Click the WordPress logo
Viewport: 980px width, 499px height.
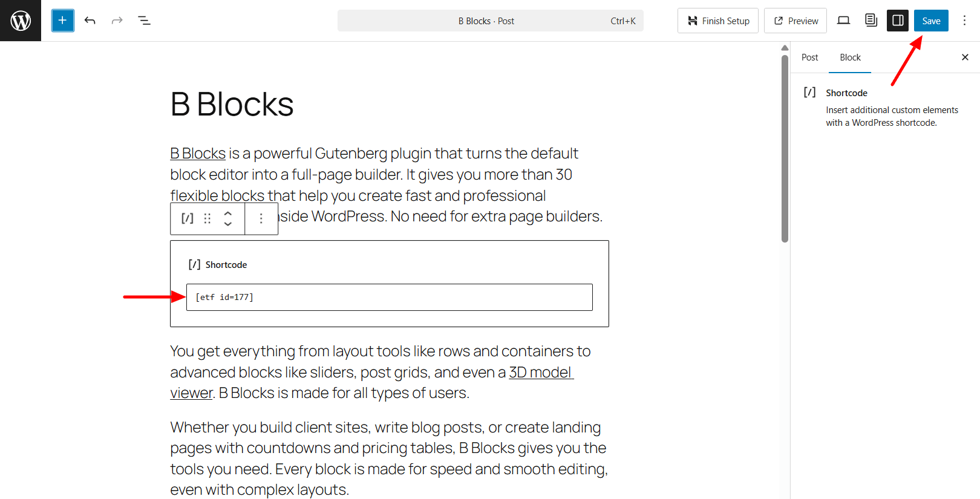(x=20, y=20)
